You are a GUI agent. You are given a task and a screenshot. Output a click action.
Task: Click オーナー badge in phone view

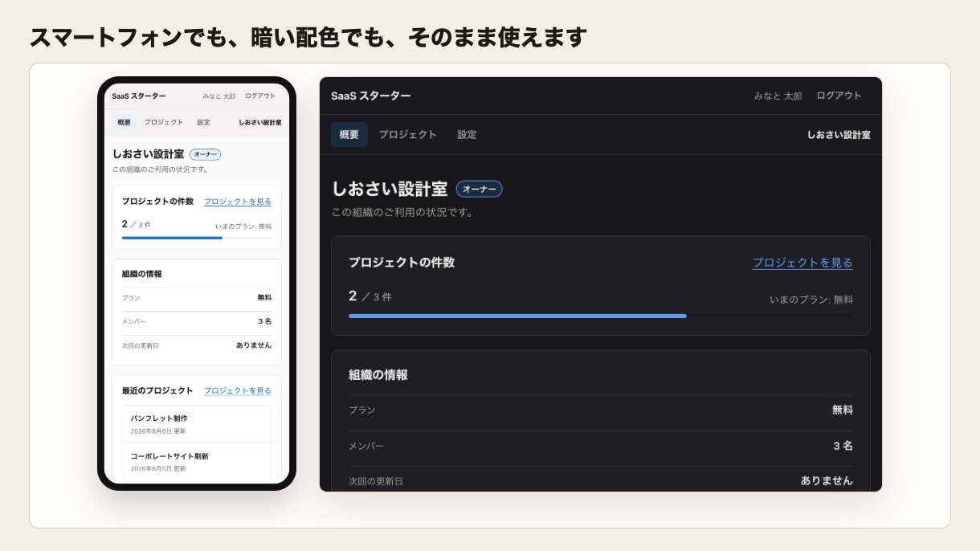pos(206,154)
